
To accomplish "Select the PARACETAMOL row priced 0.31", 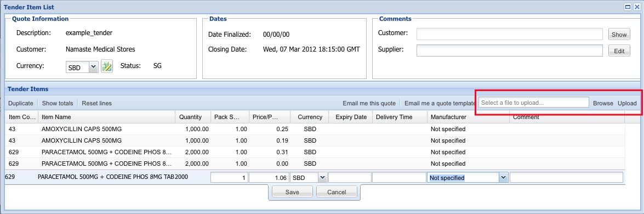I will click(315, 153).
